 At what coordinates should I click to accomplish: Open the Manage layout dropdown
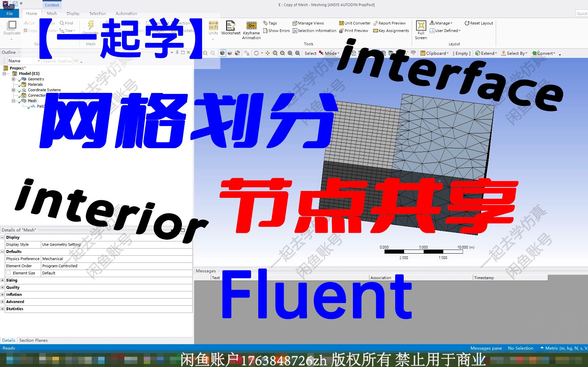pos(441,23)
